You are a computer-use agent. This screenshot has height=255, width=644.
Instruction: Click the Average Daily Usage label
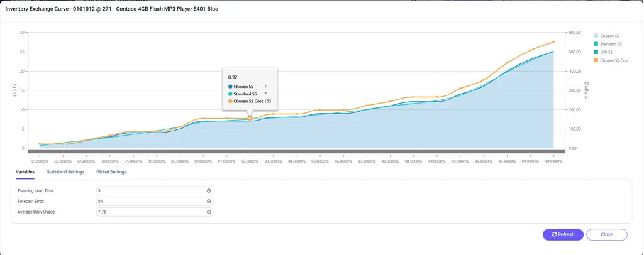[x=36, y=212]
